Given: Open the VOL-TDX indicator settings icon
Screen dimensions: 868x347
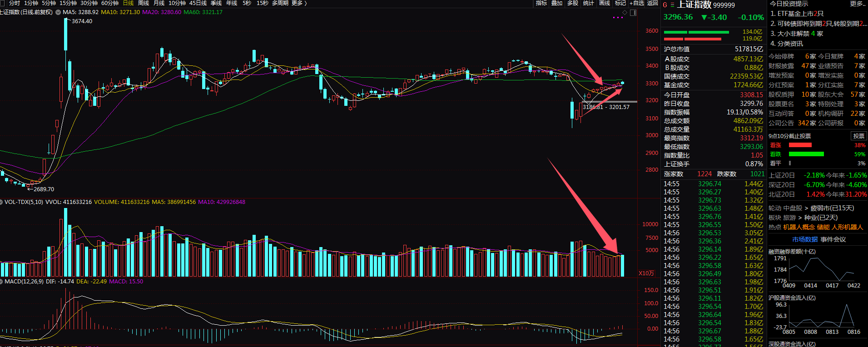Looking at the screenshot, I should click(x=2, y=202).
